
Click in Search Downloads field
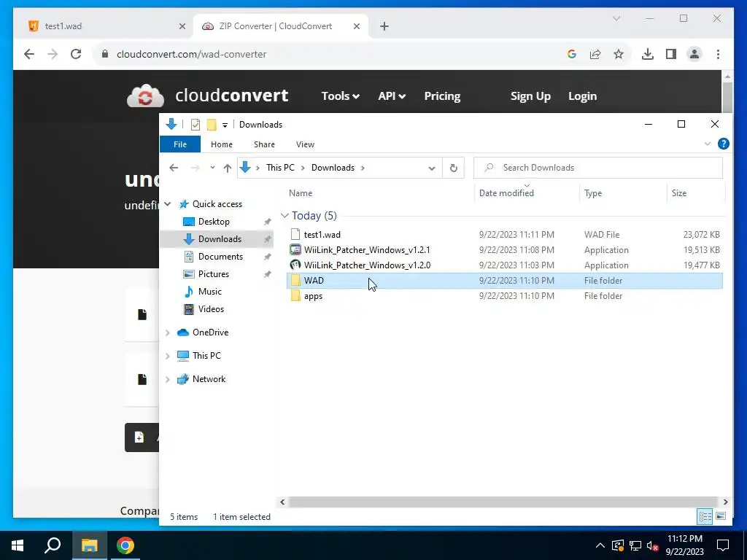[598, 168]
